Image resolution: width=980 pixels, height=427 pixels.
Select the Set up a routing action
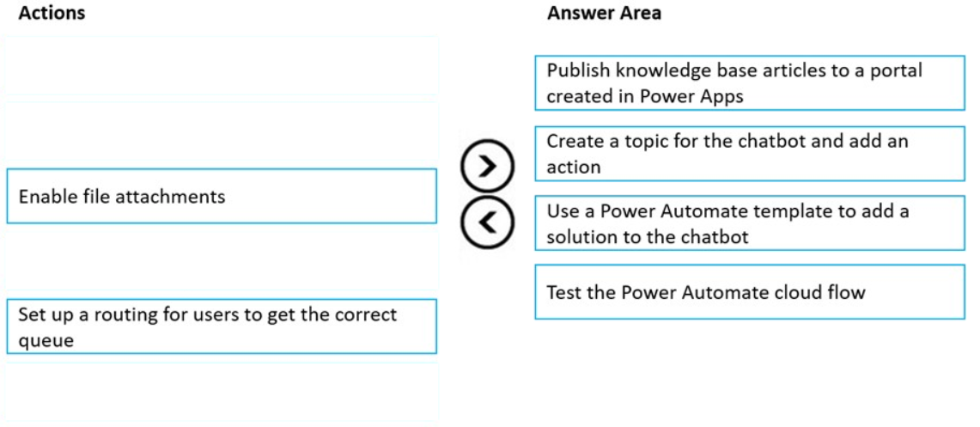222,326
